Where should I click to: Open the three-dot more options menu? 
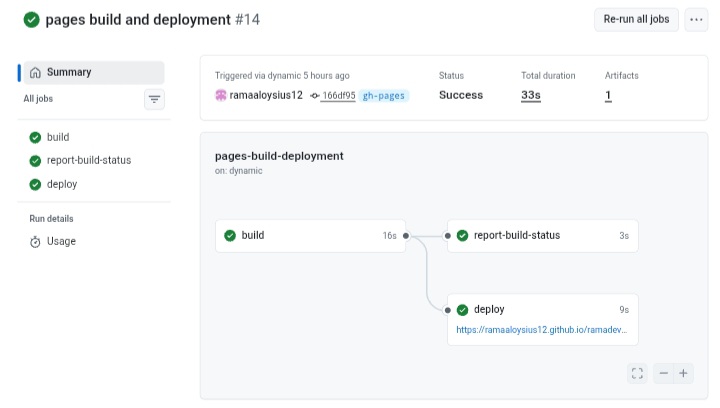696,20
